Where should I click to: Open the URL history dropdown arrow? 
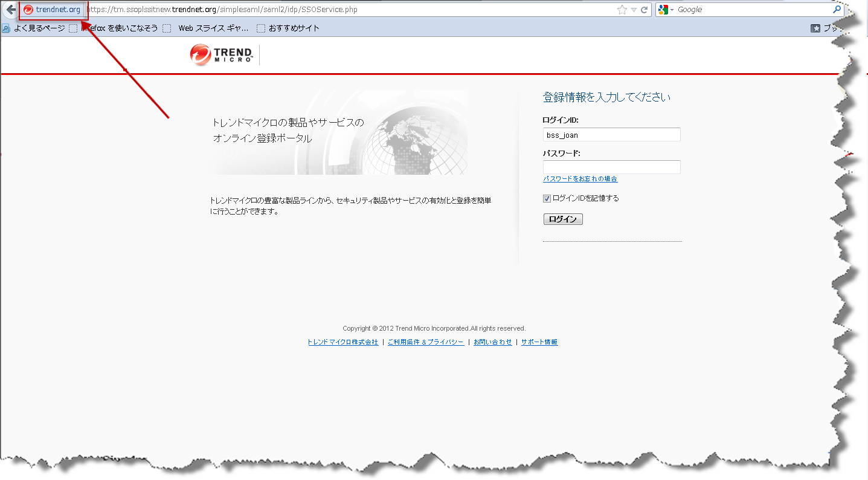point(634,10)
